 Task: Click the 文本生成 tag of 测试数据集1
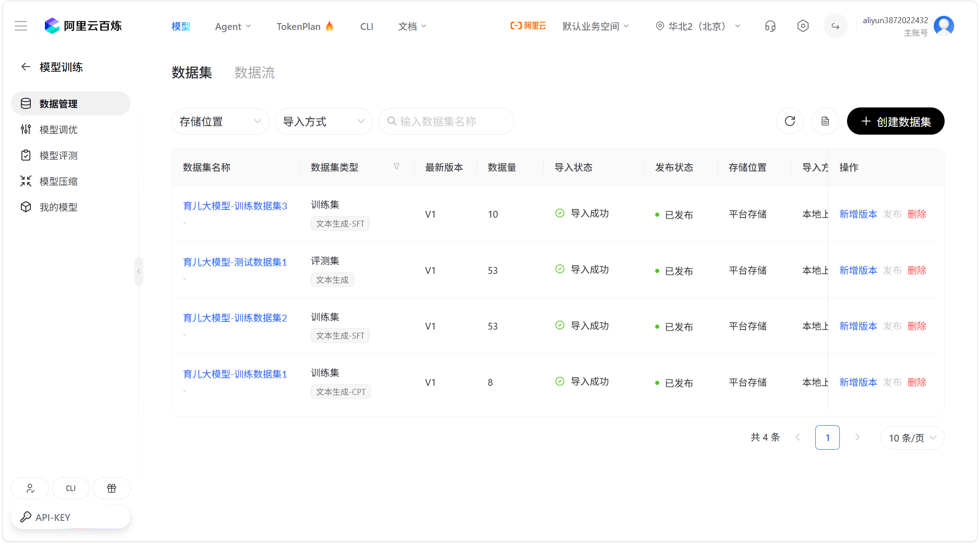coord(332,280)
